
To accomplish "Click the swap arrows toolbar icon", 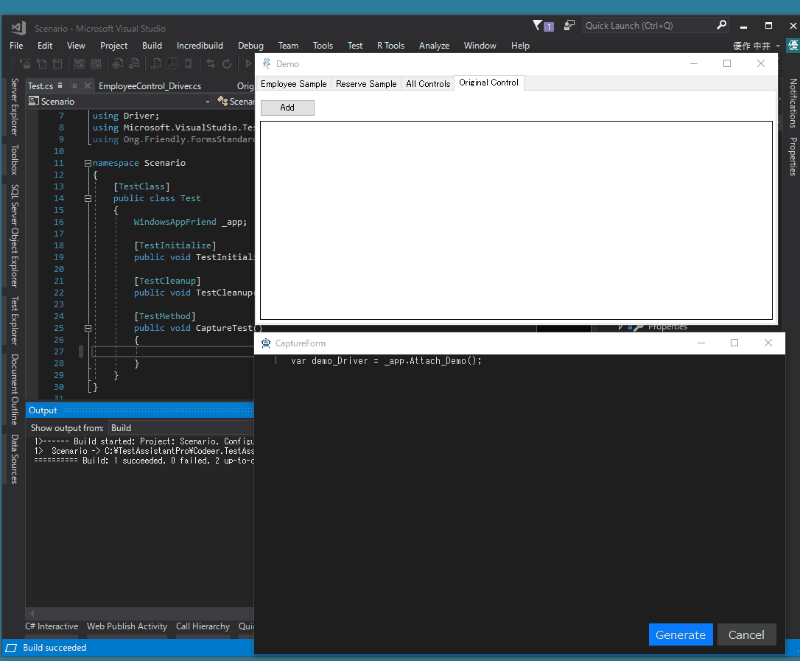I will pyautogui.click(x=210, y=64).
